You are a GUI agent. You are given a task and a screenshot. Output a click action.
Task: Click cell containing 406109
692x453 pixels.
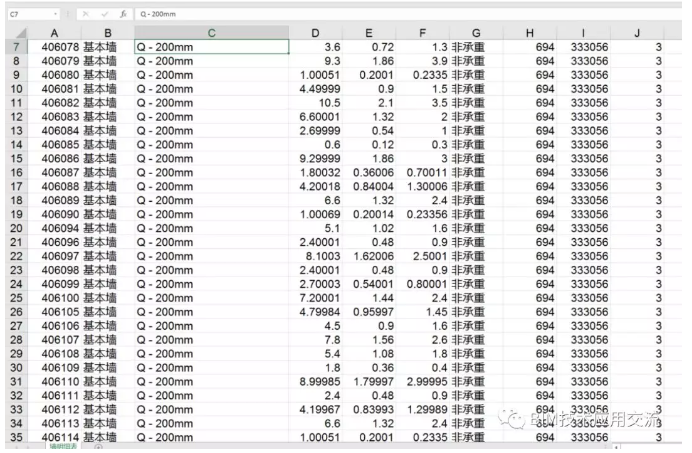(x=55, y=368)
